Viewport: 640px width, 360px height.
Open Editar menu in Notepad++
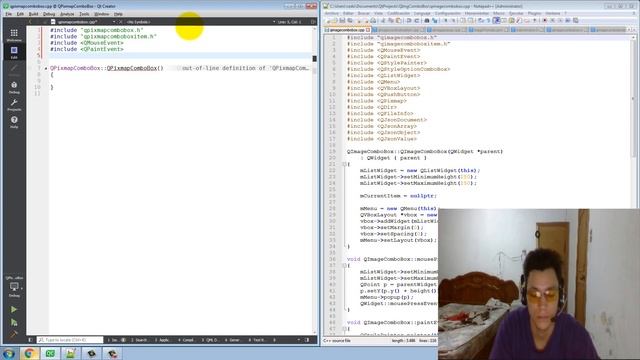pyautogui.click(x=348, y=13)
